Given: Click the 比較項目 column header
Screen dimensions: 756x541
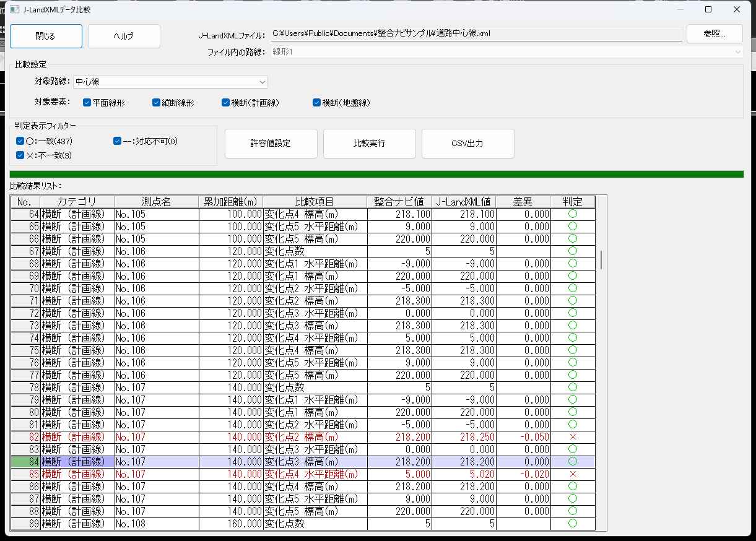Looking at the screenshot, I should coord(315,202).
